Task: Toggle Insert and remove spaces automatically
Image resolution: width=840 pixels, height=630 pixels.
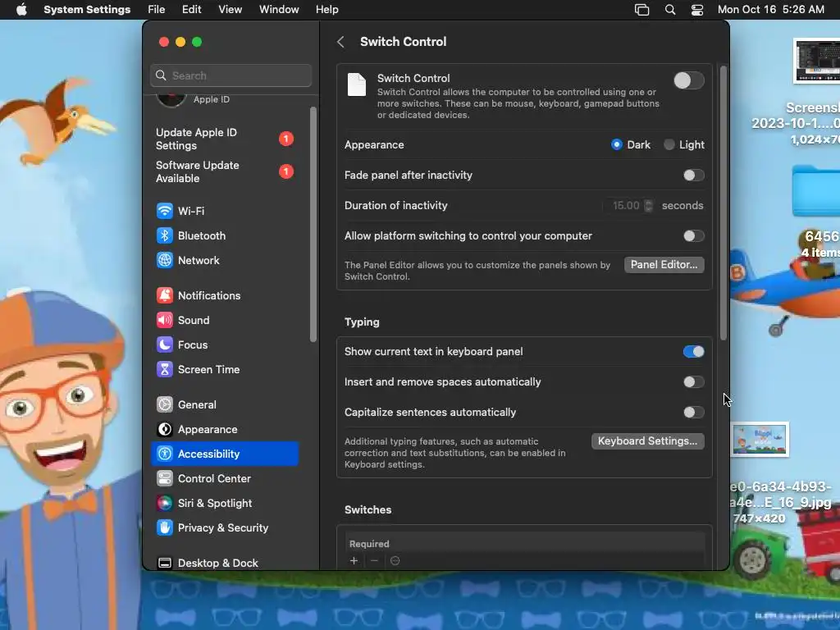Action: point(693,382)
